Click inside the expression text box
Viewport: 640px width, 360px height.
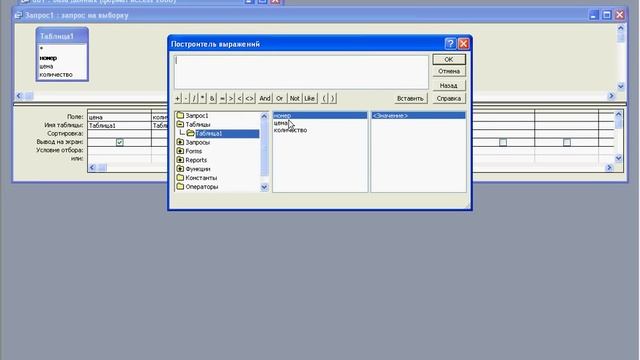[x=301, y=72]
